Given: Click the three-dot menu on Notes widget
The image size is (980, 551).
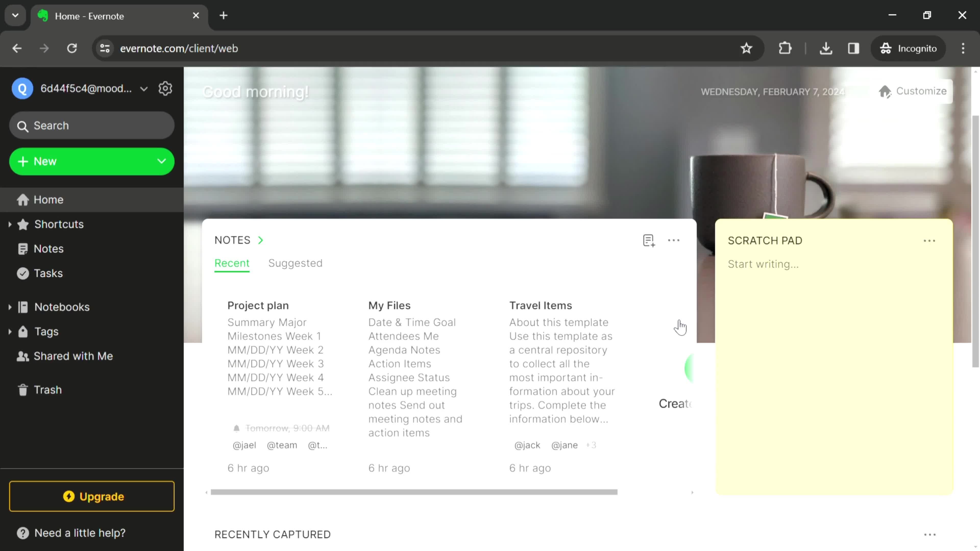Looking at the screenshot, I should pyautogui.click(x=674, y=240).
